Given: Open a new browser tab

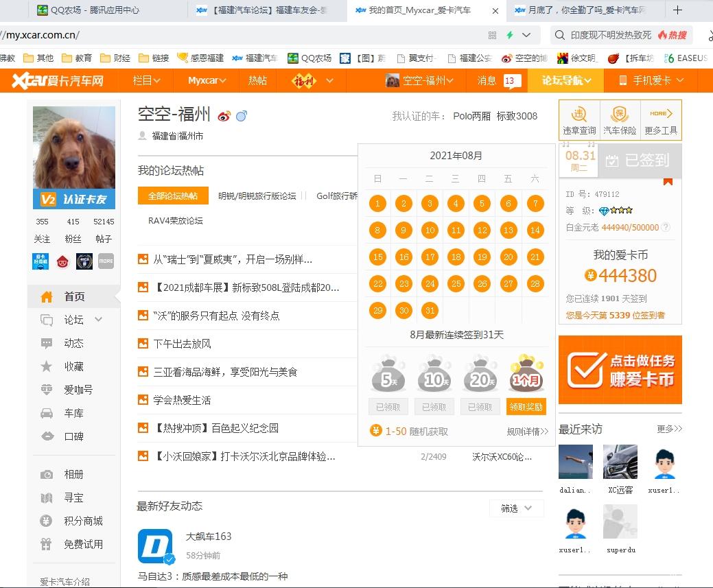Looking at the screenshot, I should (677, 10).
